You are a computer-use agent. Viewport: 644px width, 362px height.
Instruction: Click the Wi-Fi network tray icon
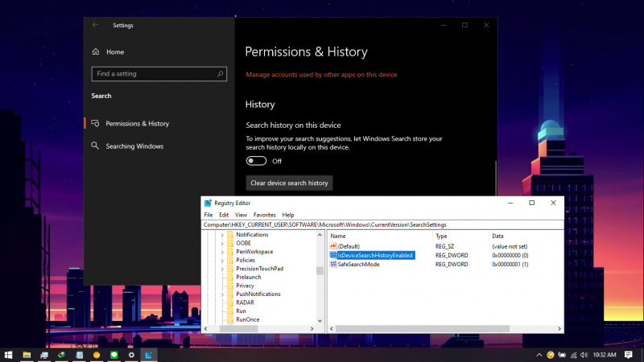[573, 355]
